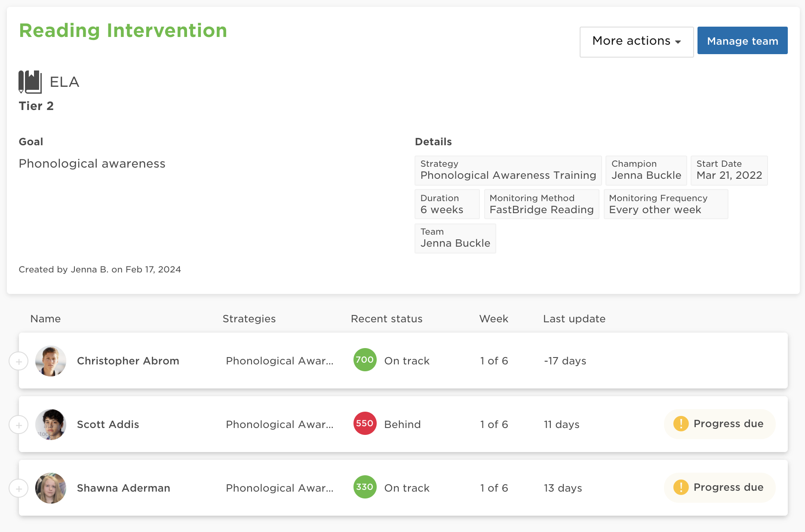Screen dimensions: 805x532
Task: Select Christopher Abrom's name
Action: 128,361
